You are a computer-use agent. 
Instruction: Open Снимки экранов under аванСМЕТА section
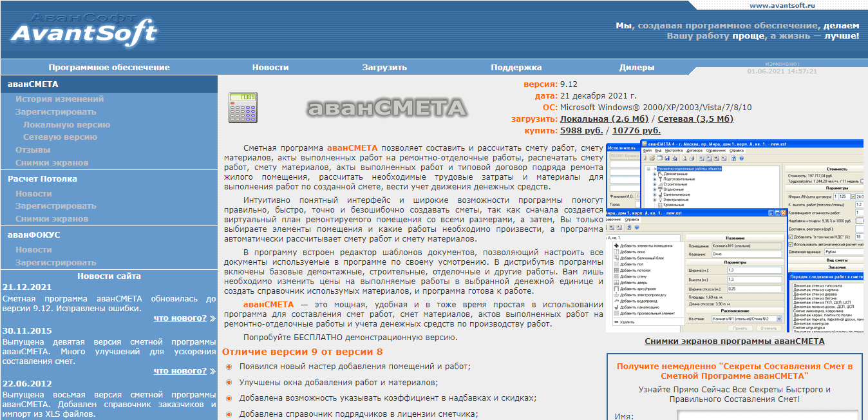pos(52,163)
